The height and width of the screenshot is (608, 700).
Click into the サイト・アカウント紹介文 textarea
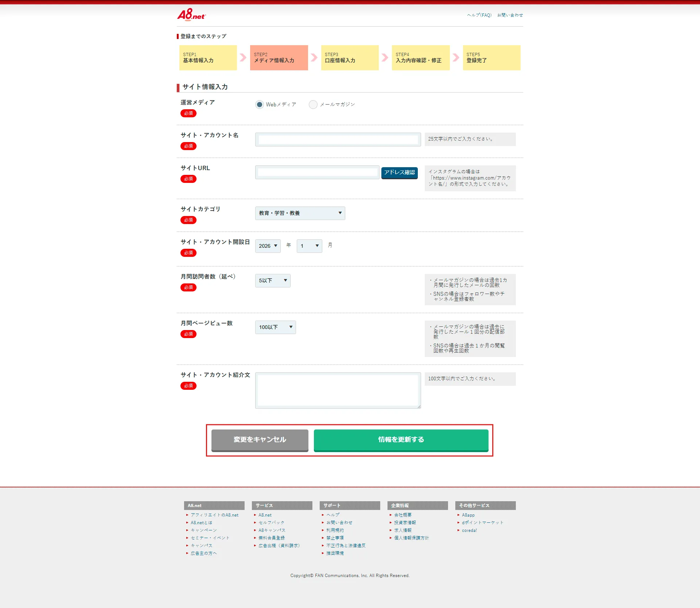click(x=338, y=391)
